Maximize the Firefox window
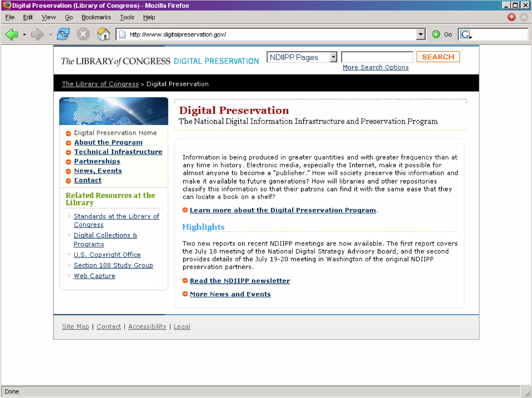 pyautogui.click(x=516, y=5)
